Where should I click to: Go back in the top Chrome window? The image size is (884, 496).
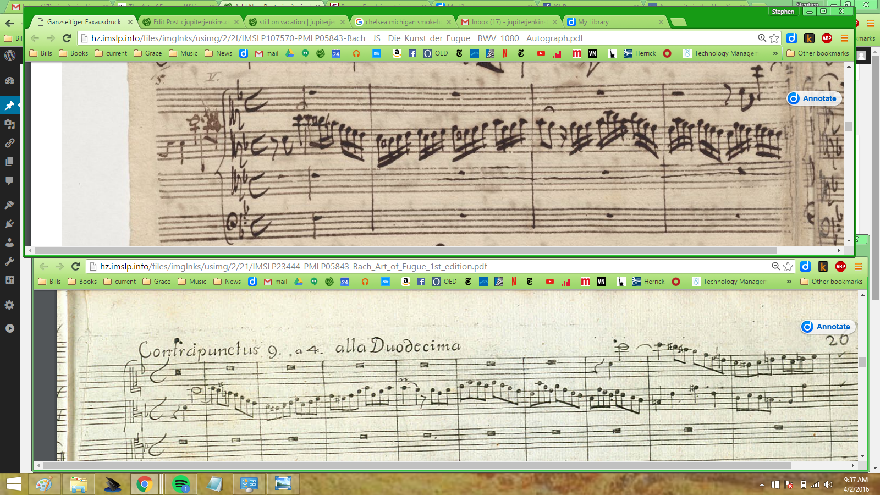tap(35, 38)
